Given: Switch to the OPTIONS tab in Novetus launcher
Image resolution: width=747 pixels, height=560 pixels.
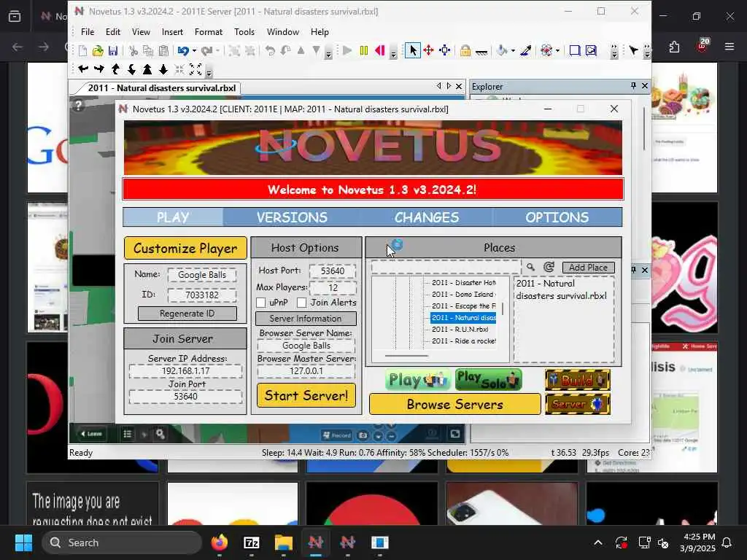Looking at the screenshot, I should click(557, 217).
